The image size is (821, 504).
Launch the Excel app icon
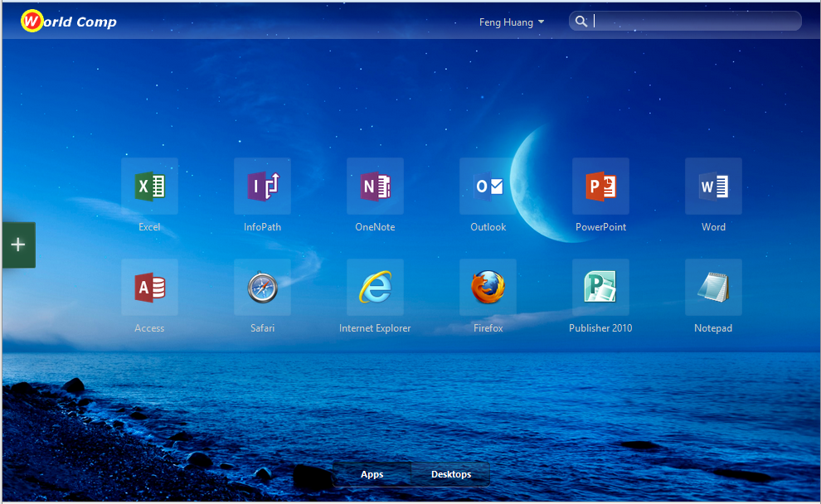[x=149, y=187]
